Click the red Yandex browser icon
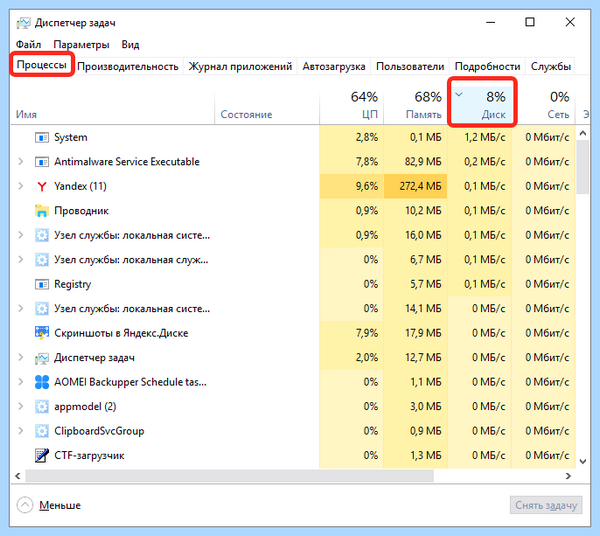The image size is (600, 536). click(x=42, y=186)
